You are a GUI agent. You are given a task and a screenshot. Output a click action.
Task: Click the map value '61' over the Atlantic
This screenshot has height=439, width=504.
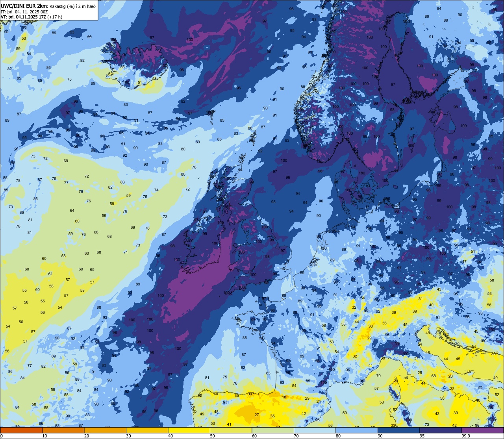point(50,274)
